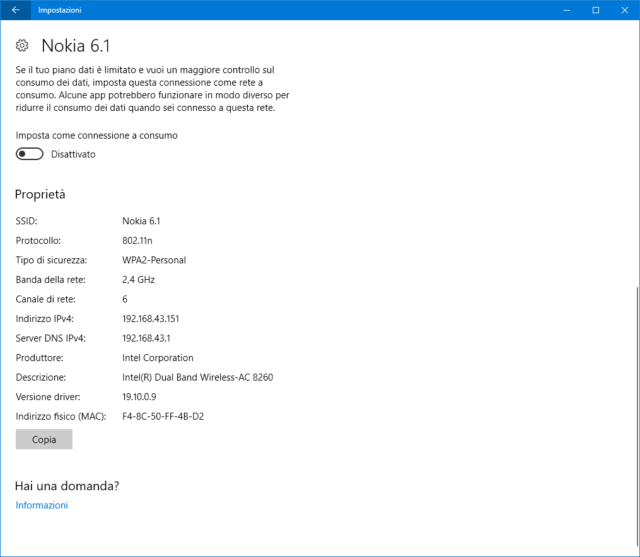Click the Hai una domanda heading

67,485
